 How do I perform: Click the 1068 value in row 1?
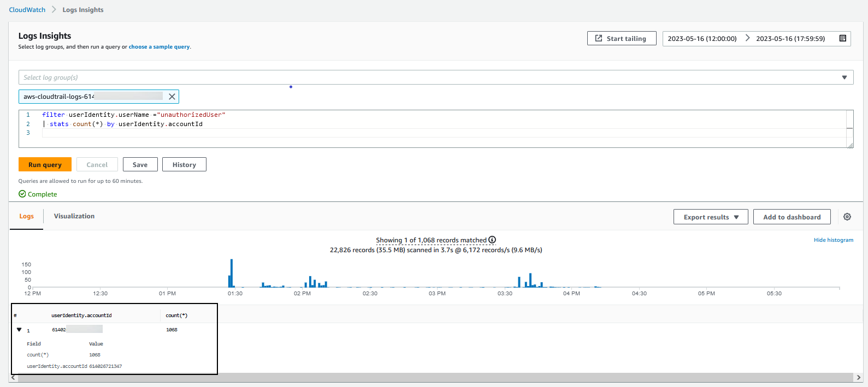tap(172, 330)
